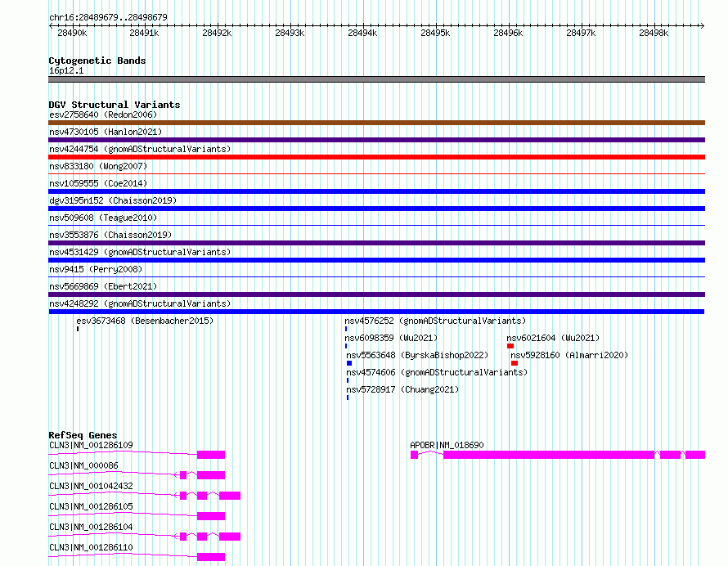728x566 pixels.
Task: Select CLN3|NM_001042432 transcript label
Action: [x=91, y=486]
